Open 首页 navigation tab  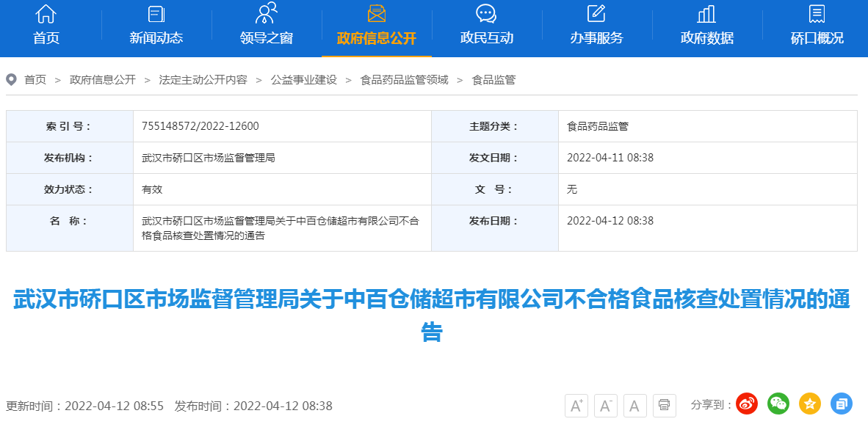pos(46,38)
